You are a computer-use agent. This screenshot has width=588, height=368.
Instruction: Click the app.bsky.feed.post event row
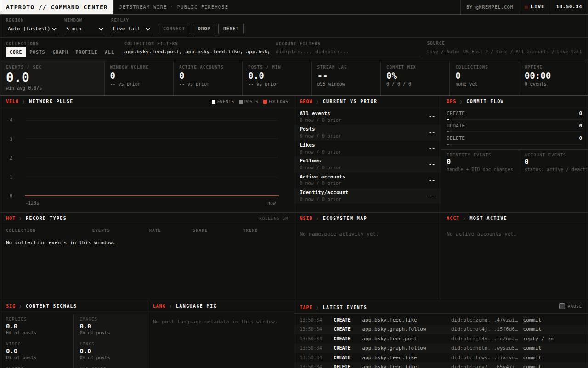441,339
